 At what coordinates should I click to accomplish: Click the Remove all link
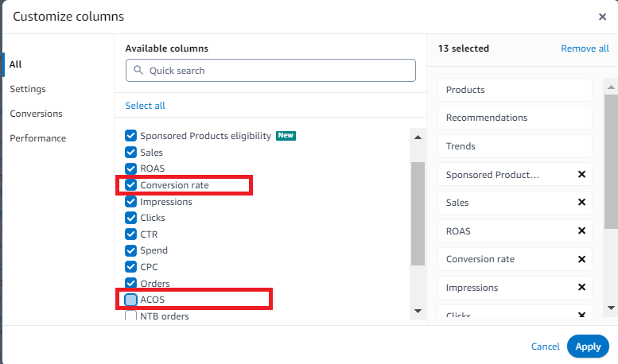pyautogui.click(x=585, y=48)
